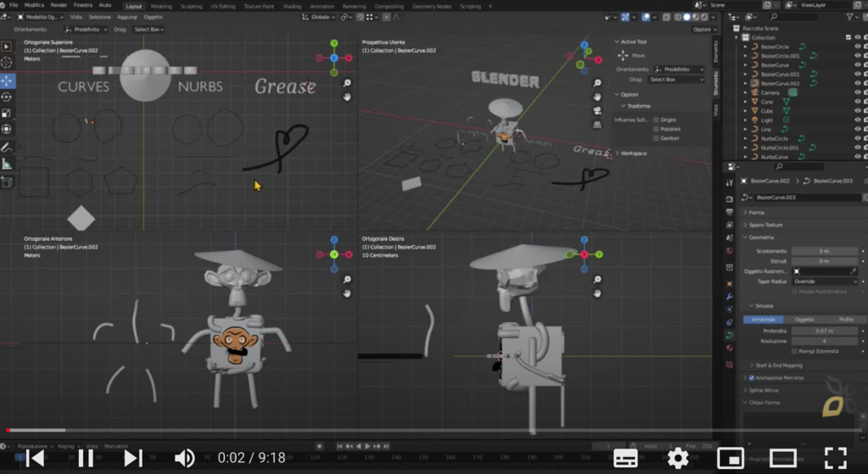Toggle visibility of NurbsCircle
The height and width of the screenshot is (474, 868).
click(x=858, y=138)
